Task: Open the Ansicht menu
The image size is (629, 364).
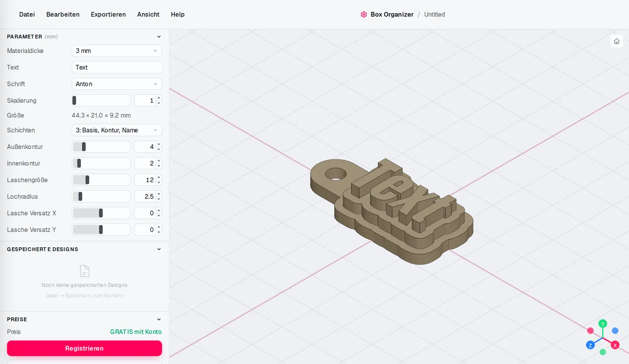Action: (x=148, y=14)
